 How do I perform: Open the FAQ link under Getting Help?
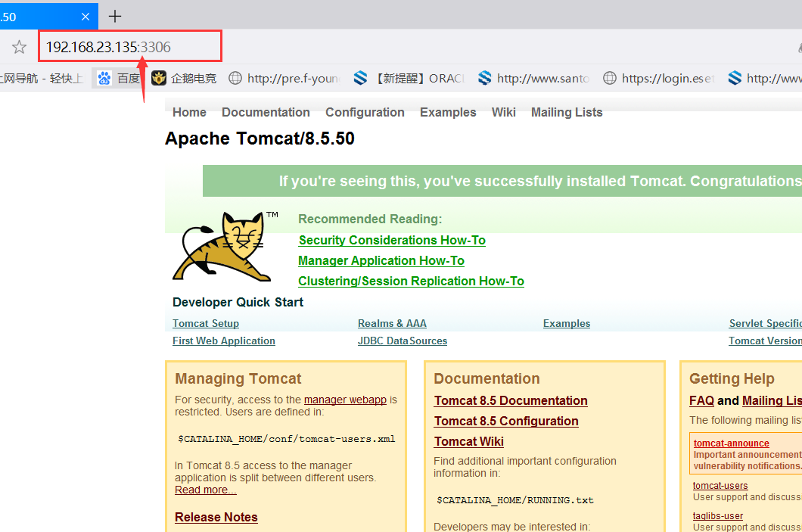(x=701, y=400)
